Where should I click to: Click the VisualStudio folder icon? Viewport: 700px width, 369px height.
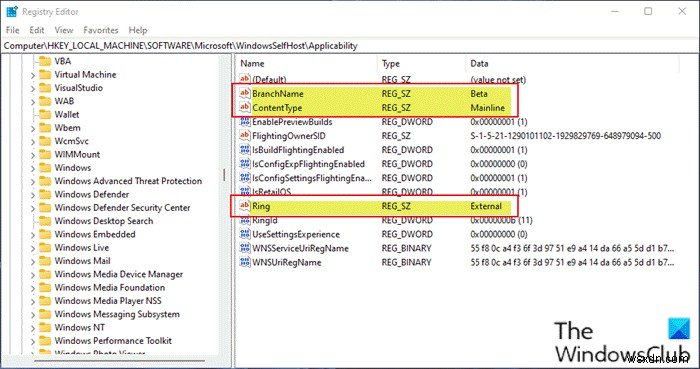(x=45, y=88)
